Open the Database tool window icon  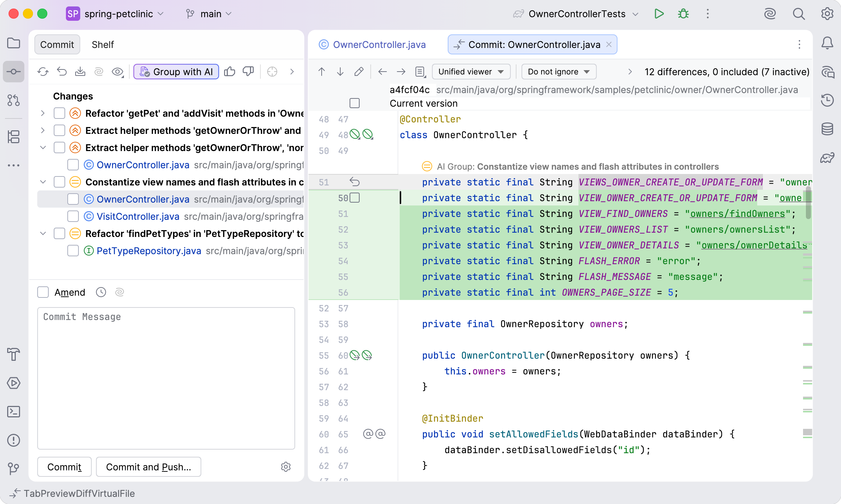point(828,129)
